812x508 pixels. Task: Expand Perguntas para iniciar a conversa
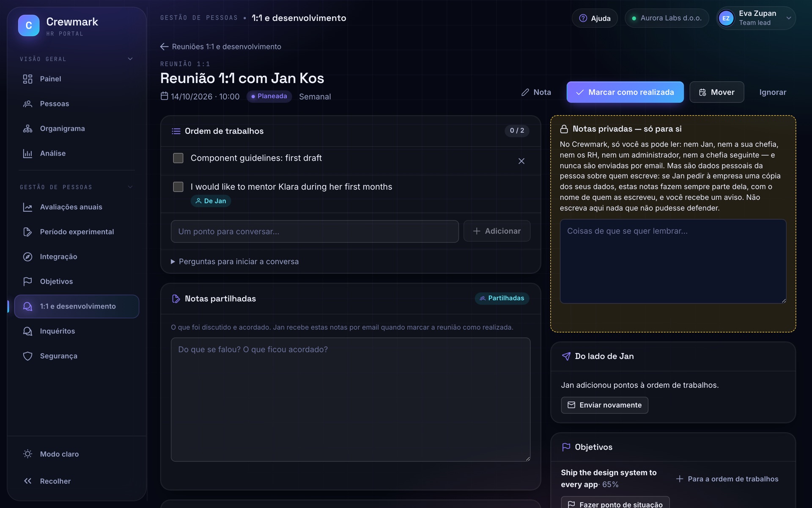[x=235, y=262]
